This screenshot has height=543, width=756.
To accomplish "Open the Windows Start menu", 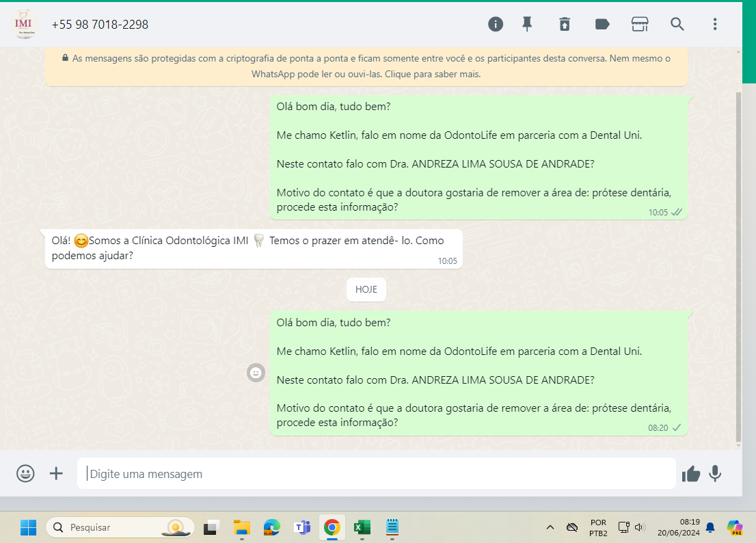I will click(29, 527).
